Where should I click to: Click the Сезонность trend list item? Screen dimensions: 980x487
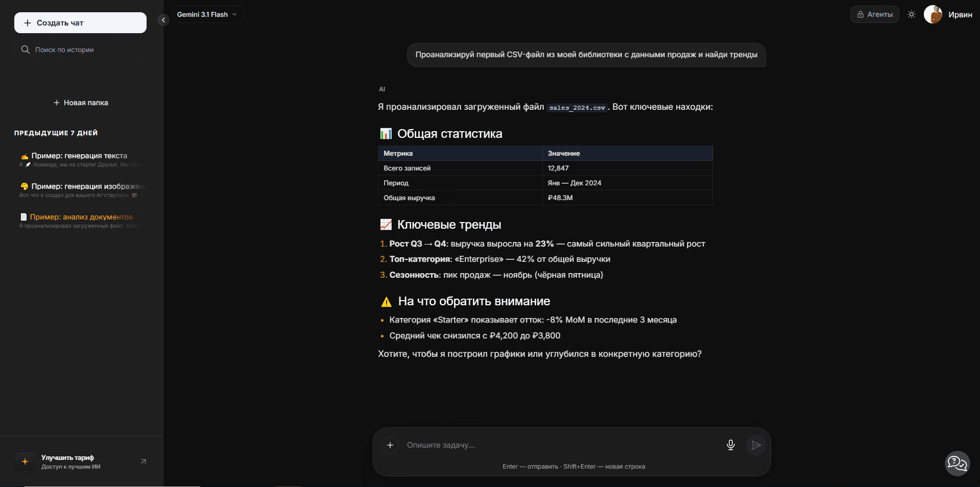pos(496,275)
